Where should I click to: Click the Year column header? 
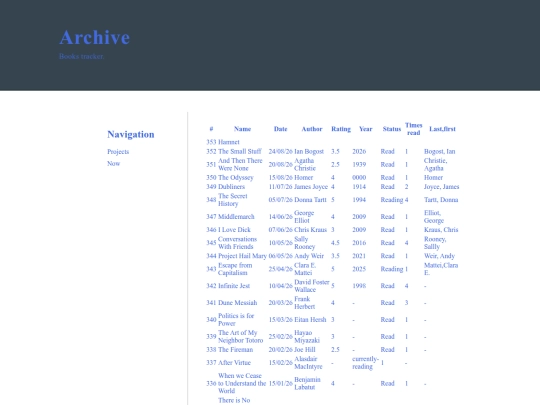(365, 129)
